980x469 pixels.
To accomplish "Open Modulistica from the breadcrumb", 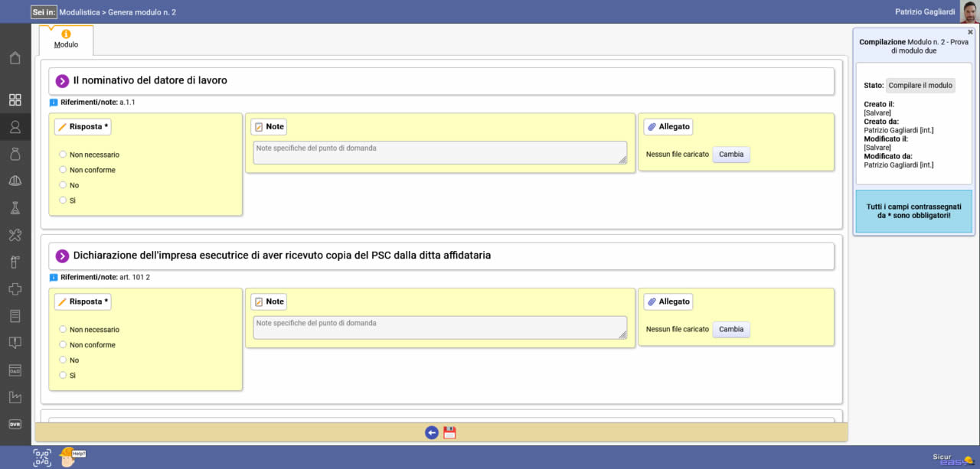I will 81,11.
